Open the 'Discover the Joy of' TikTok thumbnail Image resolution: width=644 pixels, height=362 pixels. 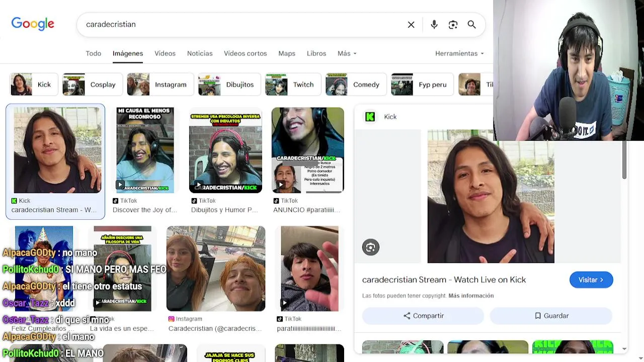tap(145, 150)
